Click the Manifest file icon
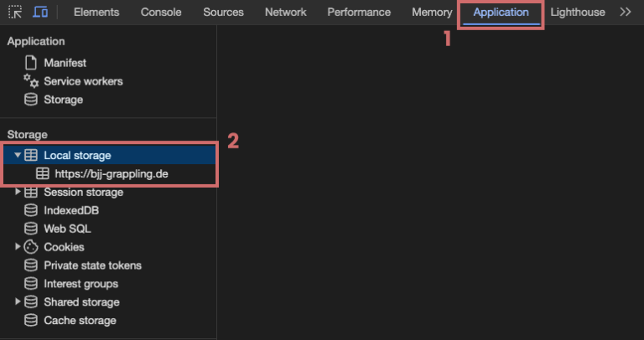644x340 pixels. [31, 63]
